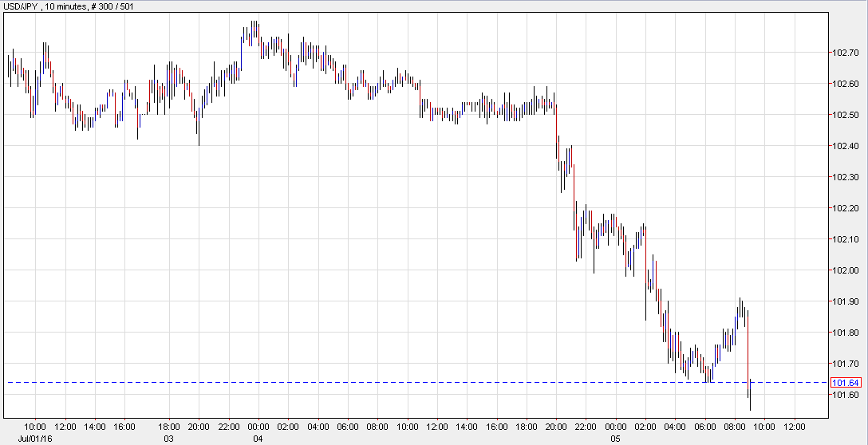Click the 102.00 price axis label

[846, 270]
